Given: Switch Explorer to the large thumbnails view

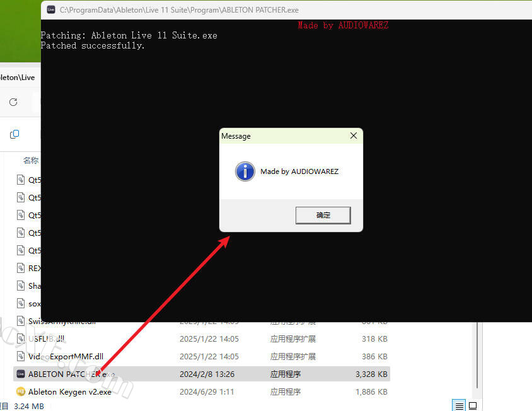Looking at the screenshot, I should click(x=473, y=405).
